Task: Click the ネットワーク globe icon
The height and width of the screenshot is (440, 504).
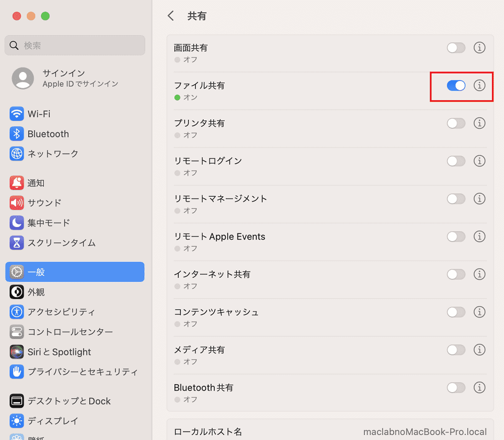Action: [x=17, y=154]
